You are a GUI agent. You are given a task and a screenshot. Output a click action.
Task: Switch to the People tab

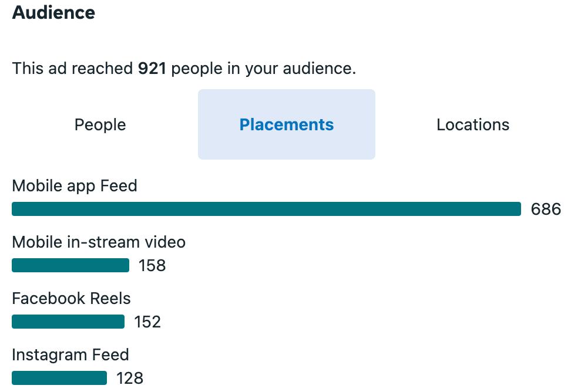[100, 124]
